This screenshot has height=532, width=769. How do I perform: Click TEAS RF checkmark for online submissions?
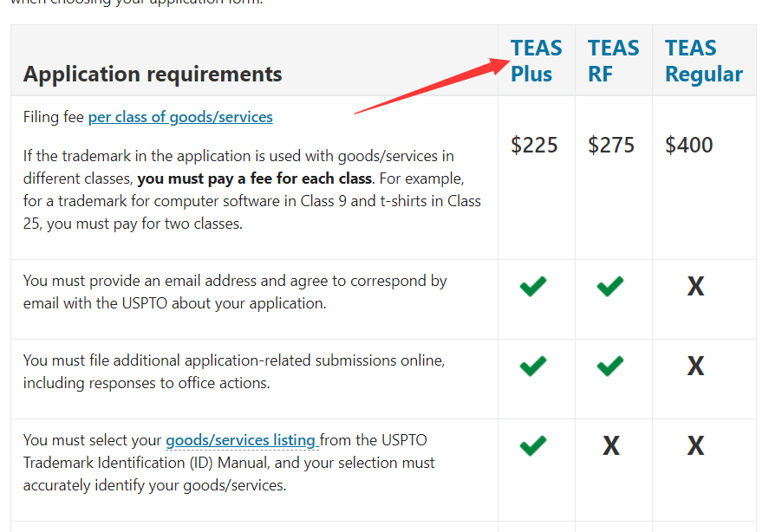tap(610, 367)
